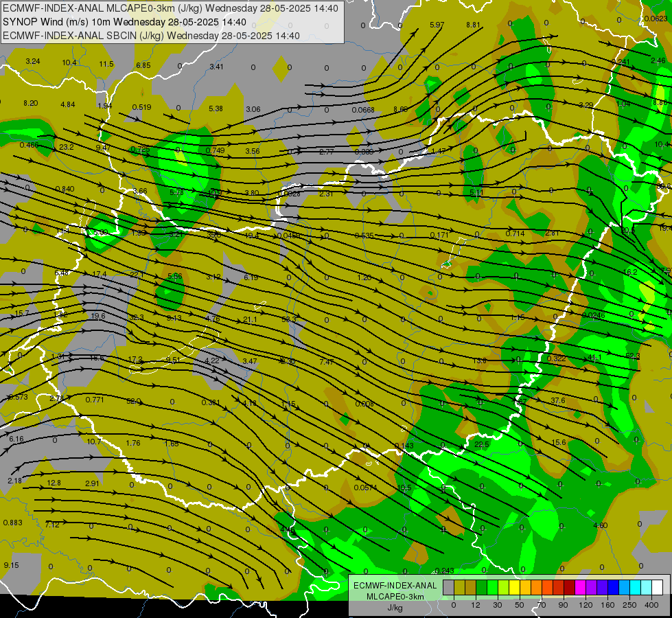
Task: Click the map value '7.12'
Action: [52, 525]
